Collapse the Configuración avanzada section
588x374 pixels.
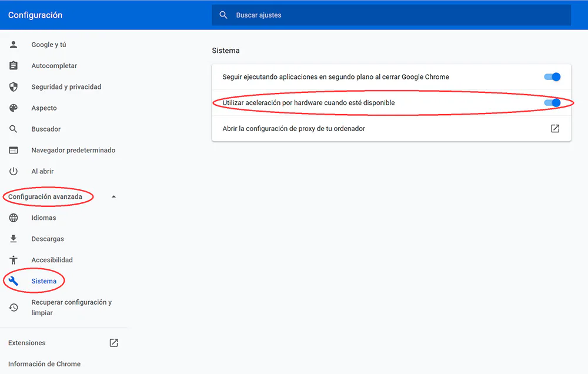48,196
